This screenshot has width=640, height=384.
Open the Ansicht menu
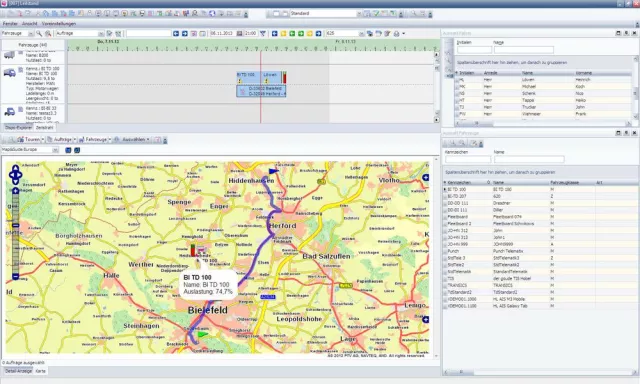pyautogui.click(x=29, y=24)
